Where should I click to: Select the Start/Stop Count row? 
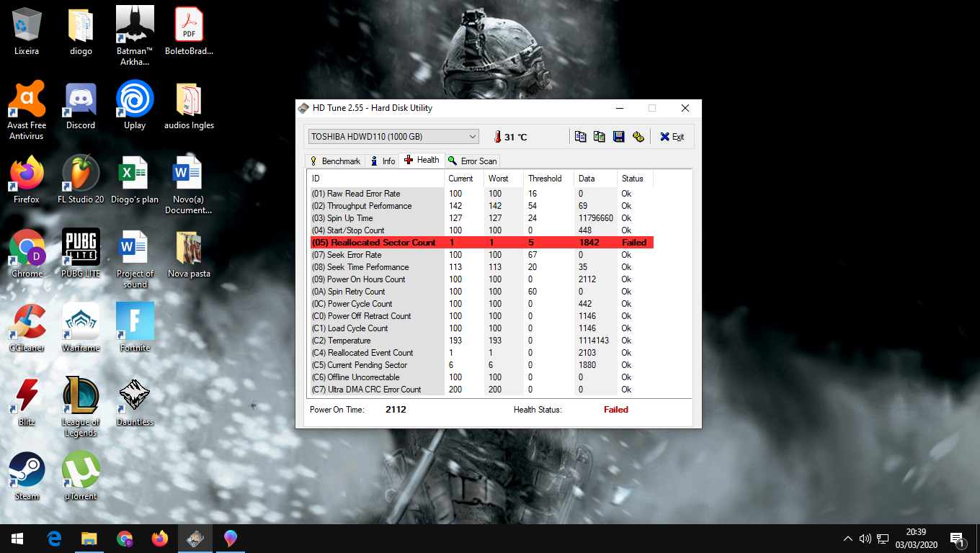click(x=481, y=230)
